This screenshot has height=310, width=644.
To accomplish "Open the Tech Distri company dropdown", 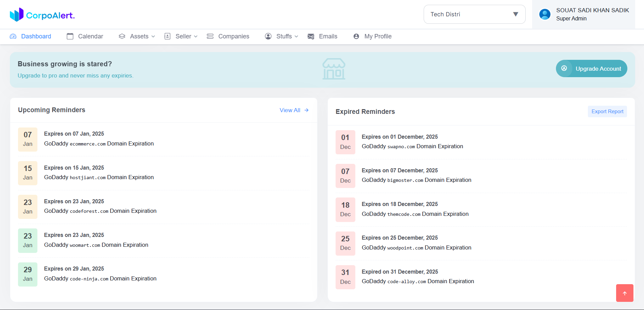I will (474, 14).
